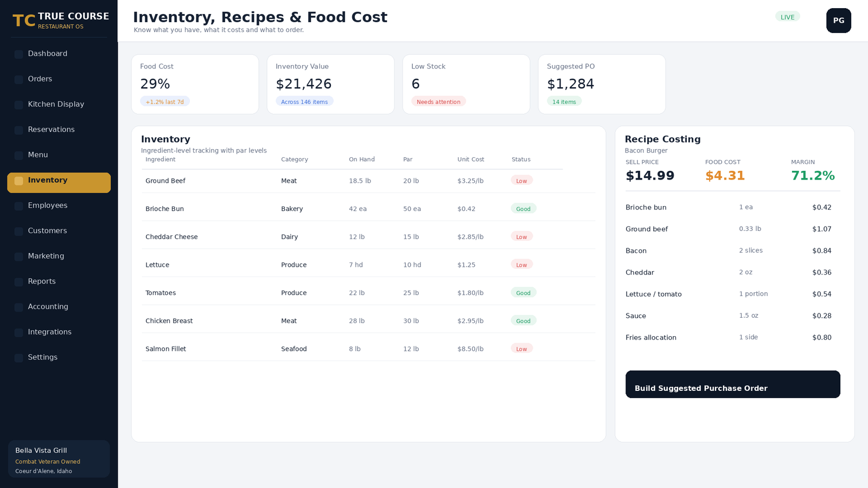This screenshot has width=868, height=488.
Task: Click the LIVE status badge
Action: click(x=787, y=17)
